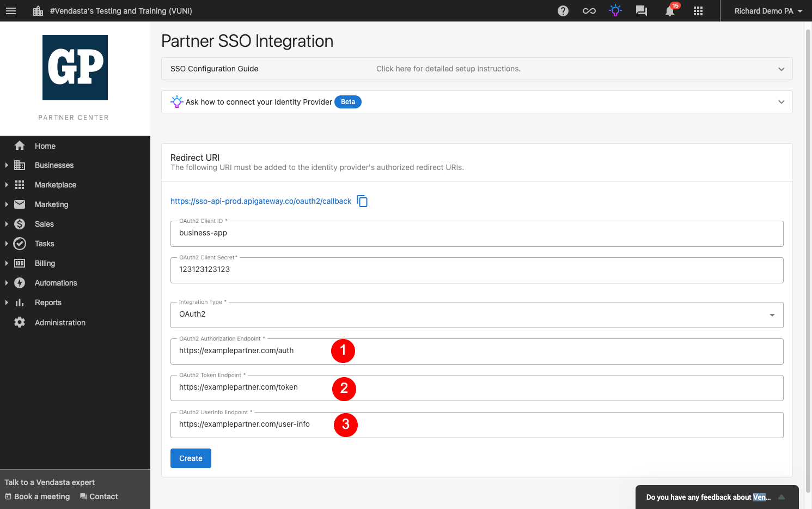Expand the Automations submenu arrow

[x=7, y=283]
